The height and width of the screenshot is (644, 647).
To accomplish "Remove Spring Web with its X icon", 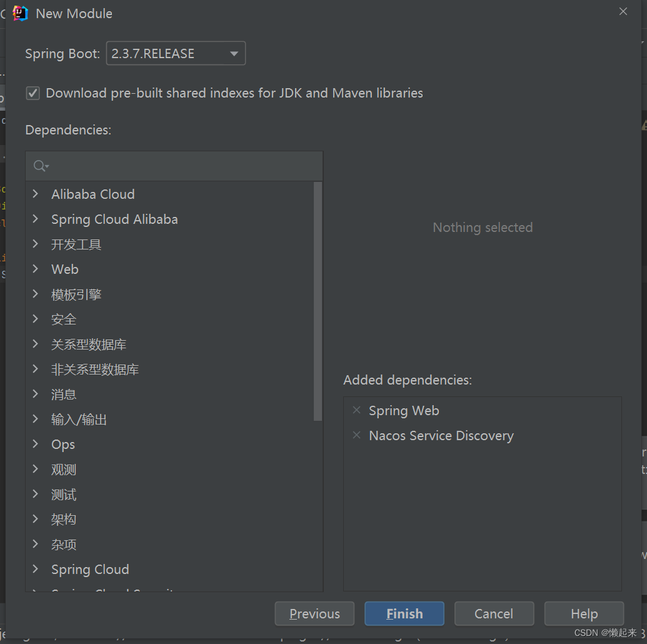I will 357,410.
